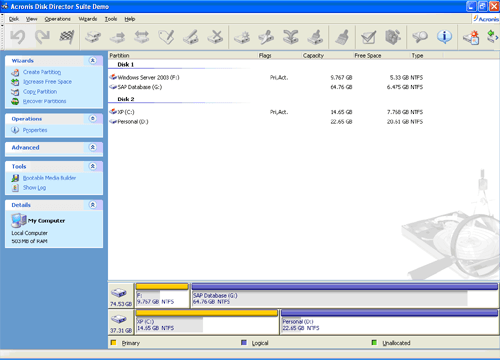This screenshot has width=500, height=360.
Task: Open the Properties link
Action: 35,130
